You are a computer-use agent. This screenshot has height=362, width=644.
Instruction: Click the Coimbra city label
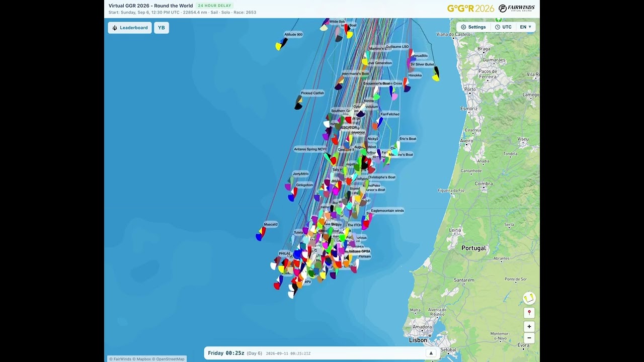click(484, 184)
